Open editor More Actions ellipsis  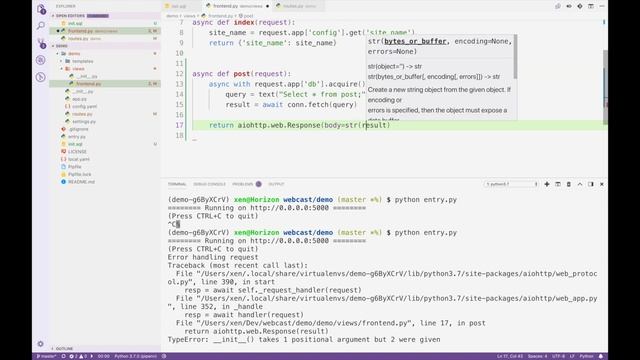point(602,6)
